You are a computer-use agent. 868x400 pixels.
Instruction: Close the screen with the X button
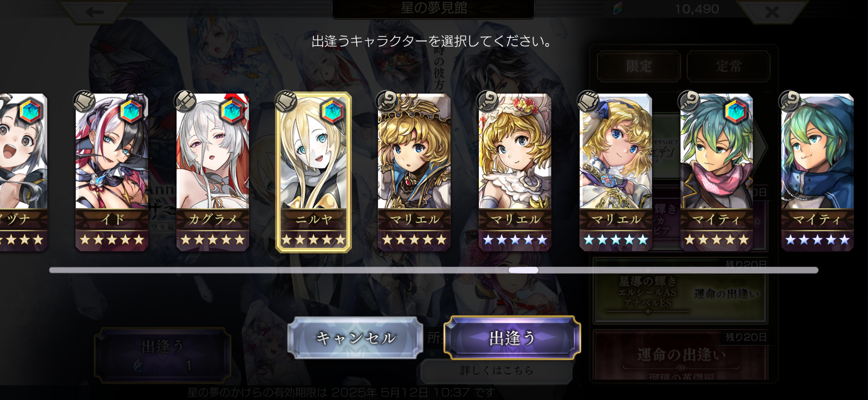coord(772,12)
